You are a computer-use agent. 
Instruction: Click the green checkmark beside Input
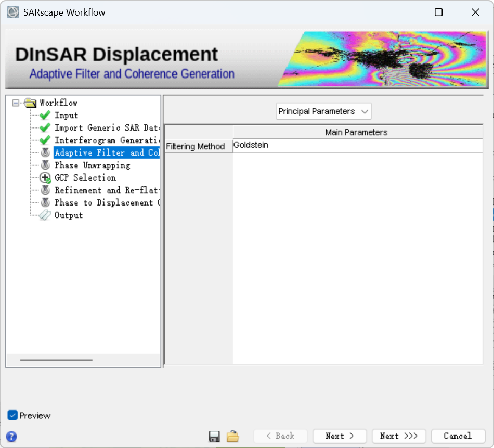[x=45, y=115]
